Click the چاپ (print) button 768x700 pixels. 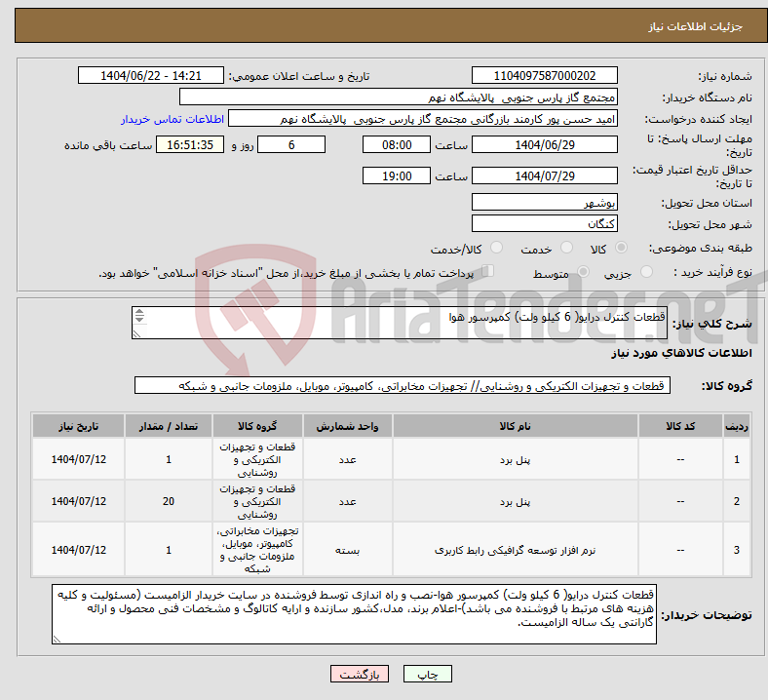coord(427,674)
